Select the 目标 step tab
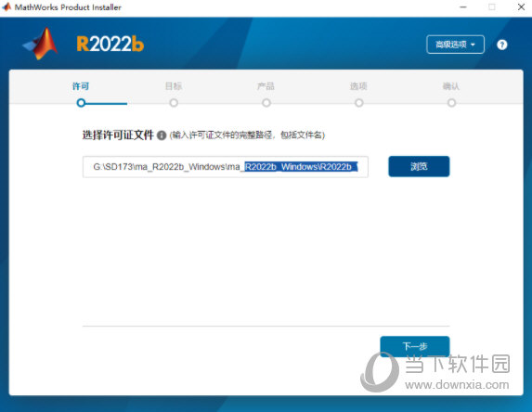Image resolution: width=532 pixels, height=412 pixels. point(174,86)
